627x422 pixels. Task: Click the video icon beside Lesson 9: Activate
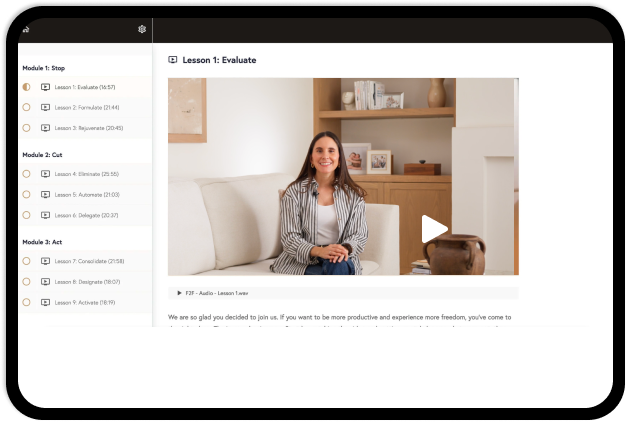click(45, 302)
